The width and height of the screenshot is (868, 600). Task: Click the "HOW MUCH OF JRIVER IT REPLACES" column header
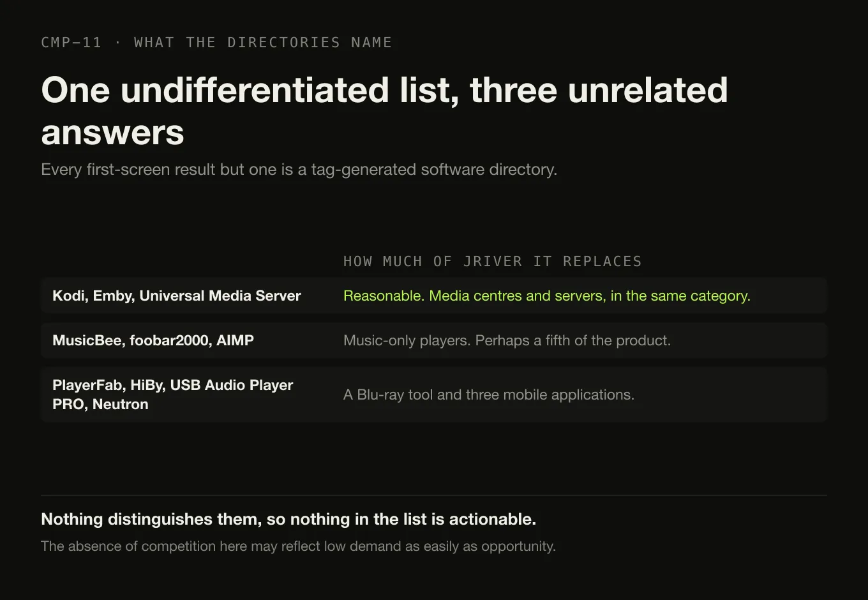click(x=492, y=262)
